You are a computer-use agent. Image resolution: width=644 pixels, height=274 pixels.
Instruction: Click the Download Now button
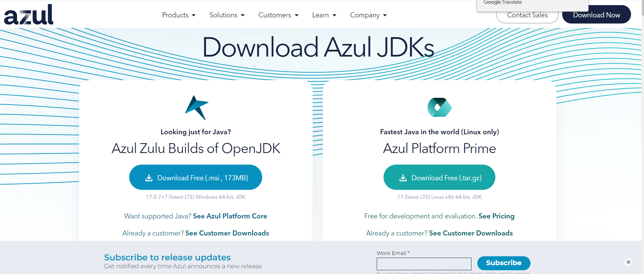[596, 15]
